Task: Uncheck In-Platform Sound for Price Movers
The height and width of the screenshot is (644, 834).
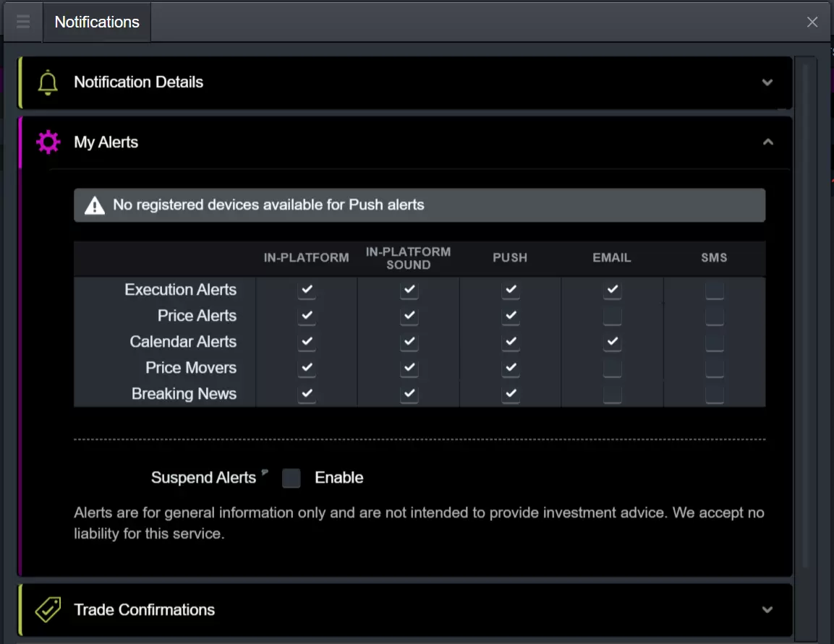Action: 409,368
